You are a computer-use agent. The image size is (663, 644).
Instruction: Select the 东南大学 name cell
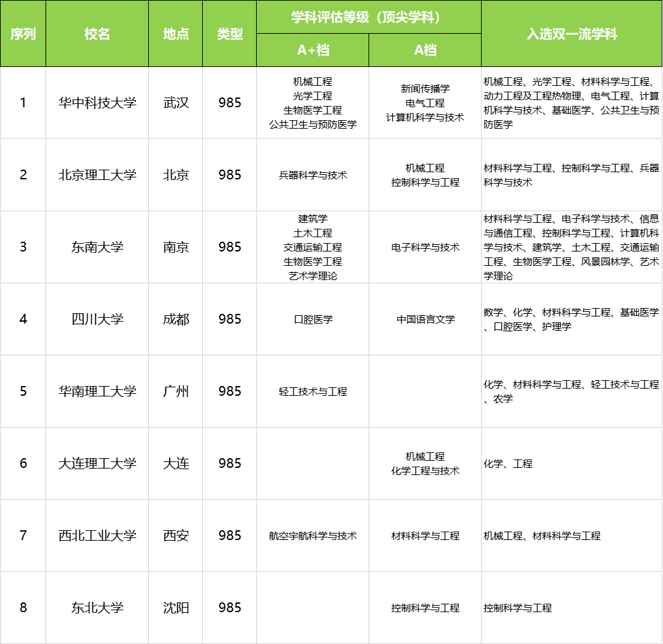(97, 247)
